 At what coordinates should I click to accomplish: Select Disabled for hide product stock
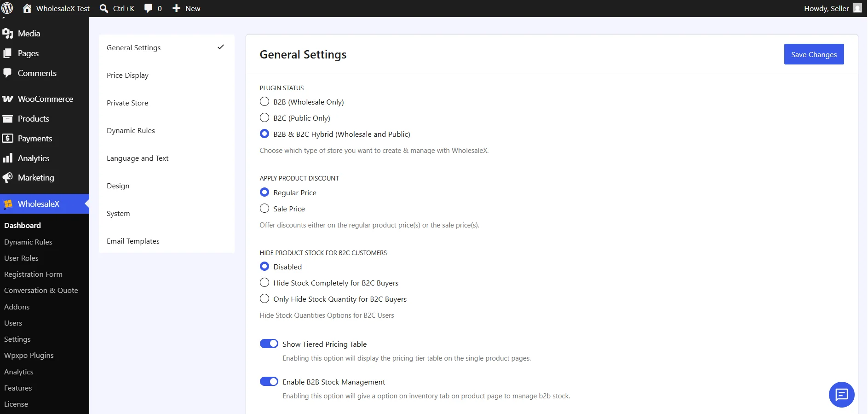[264, 267]
